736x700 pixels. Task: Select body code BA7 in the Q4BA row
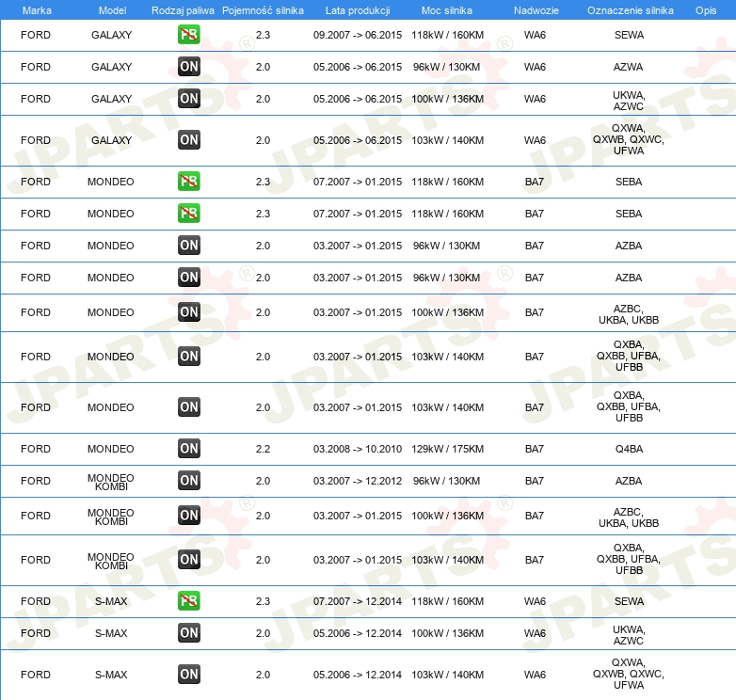[x=535, y=449]
